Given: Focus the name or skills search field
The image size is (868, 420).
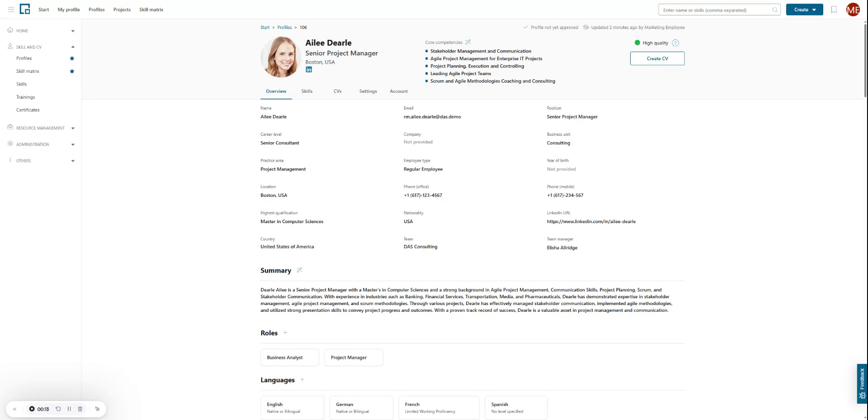Looking at the screenshot, I should pyautogui.click(x=717, y=10).
